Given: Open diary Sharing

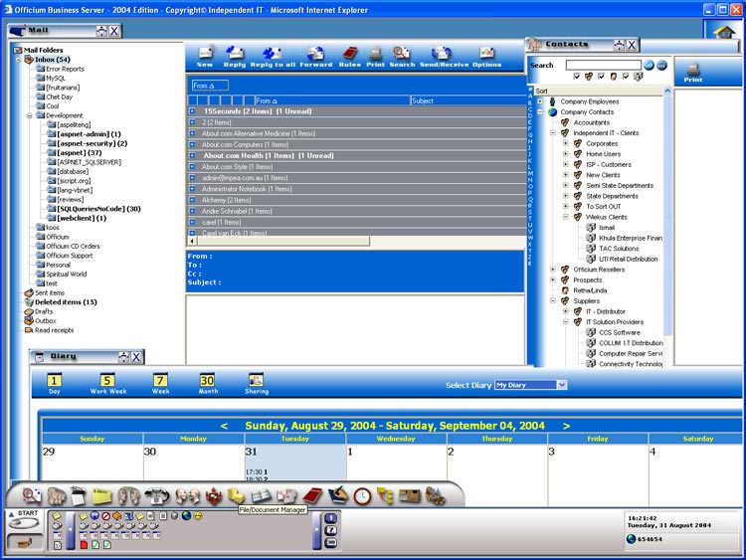Looking at the screenshot, I should (x=257, y=384).
